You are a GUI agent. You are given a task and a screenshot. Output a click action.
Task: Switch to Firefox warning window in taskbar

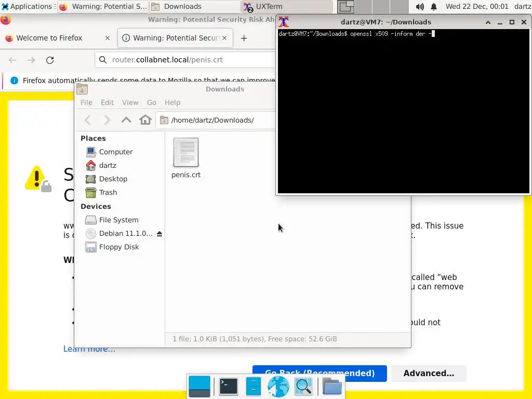pyautogui.click(x=103, y=6)
